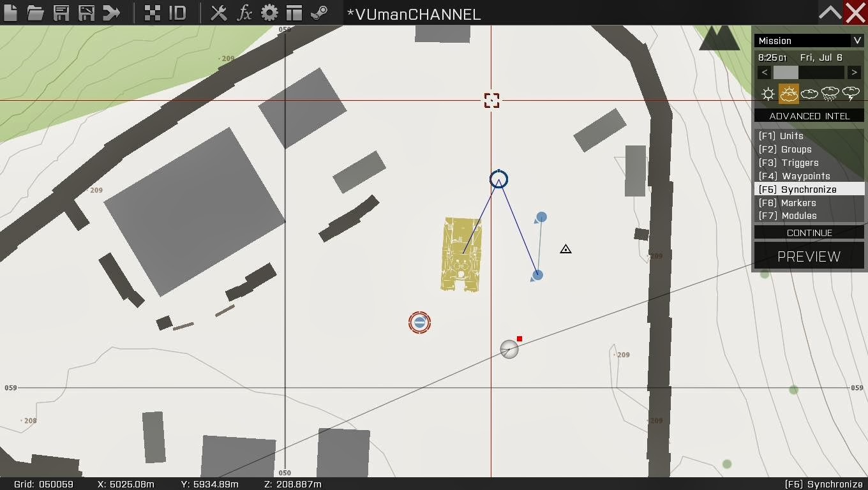Screen dimensions: 868x490
Task: Select the black triangle marker icon
Action: coord(565,249)
